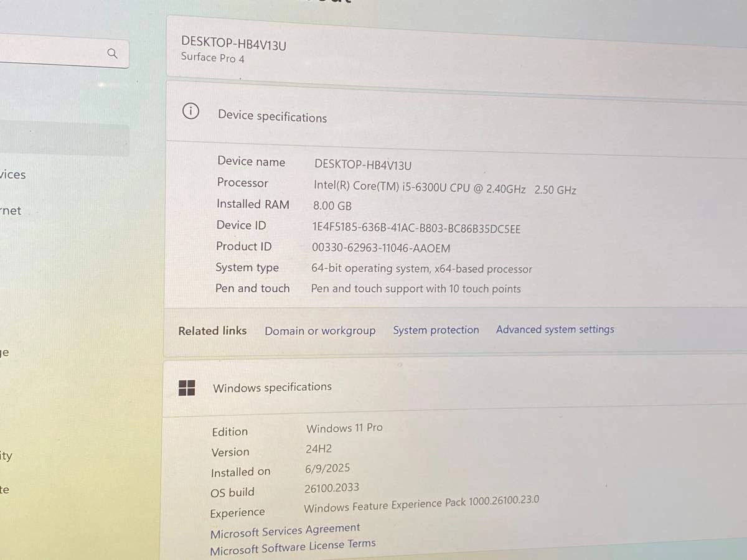Viewport: 747px width, 560px height.
Task: Select Privacy & security sidebar item
Action: [x=6, y=456]
